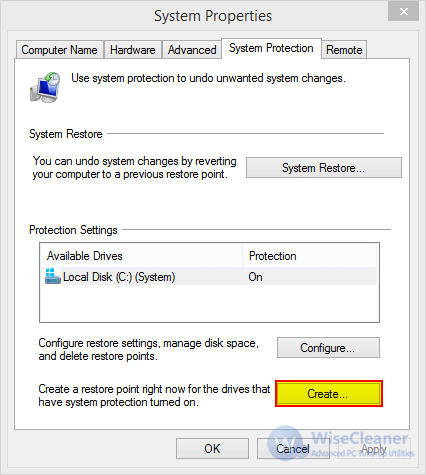Click the Available Drives column header
The image size is (426, 475).
tap(142, 256)
